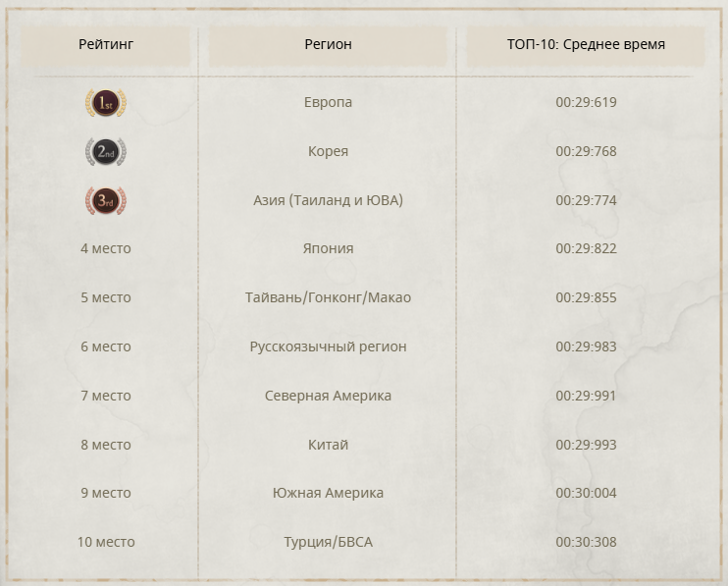Select Русскоязычный регион entry
Viewport: 728px width, 586px height.
click(328, 346)
